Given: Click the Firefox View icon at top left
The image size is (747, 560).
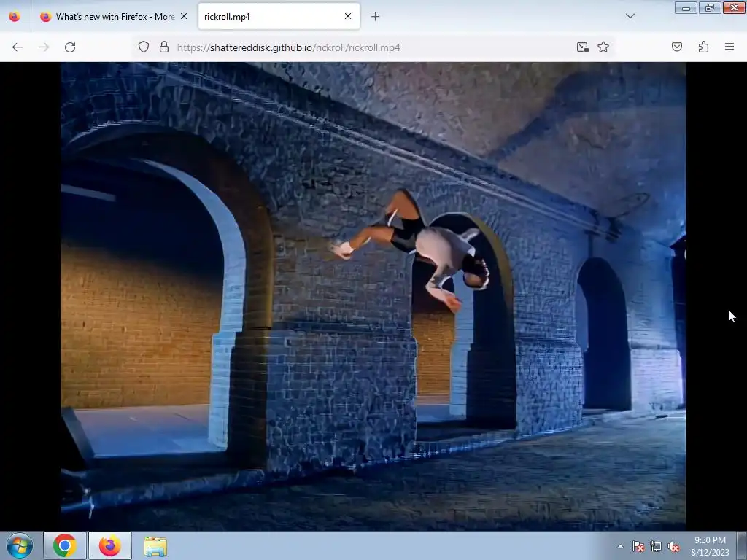Looking at the screenshot, I should click(x=15, y=17).
